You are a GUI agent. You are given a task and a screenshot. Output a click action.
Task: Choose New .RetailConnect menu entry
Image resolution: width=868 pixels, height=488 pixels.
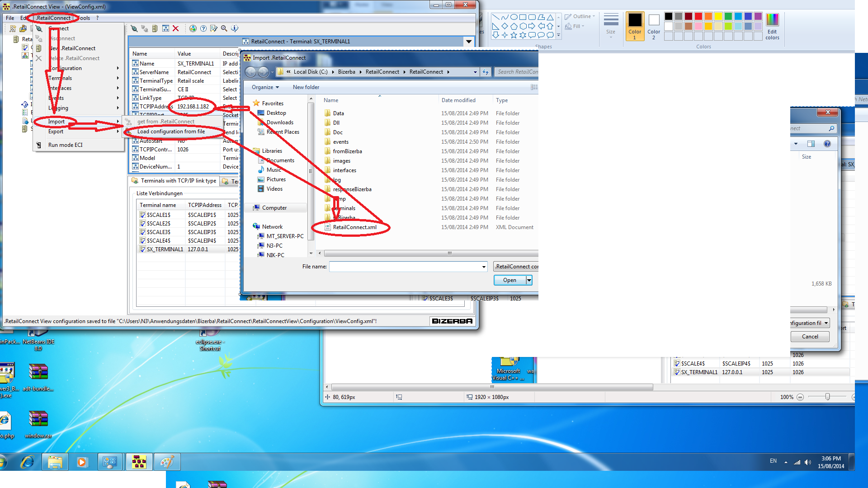[72, 48]
